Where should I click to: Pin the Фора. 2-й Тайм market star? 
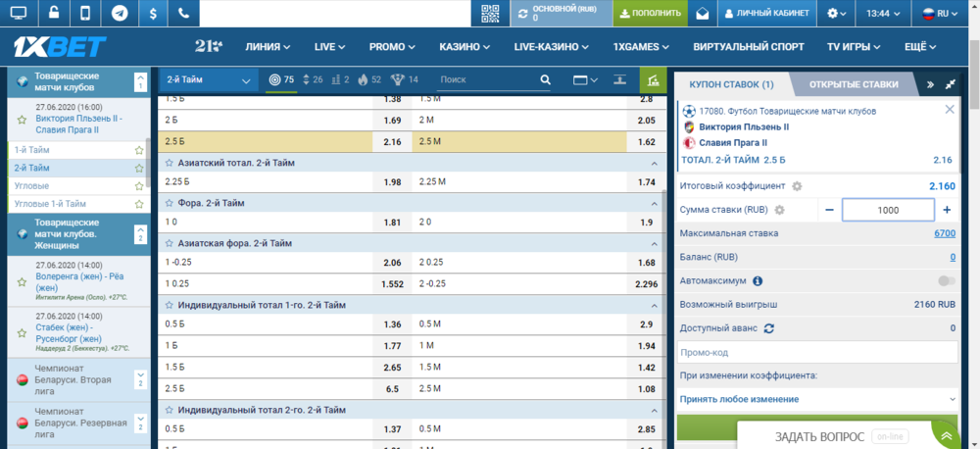(x=169, y=203)
